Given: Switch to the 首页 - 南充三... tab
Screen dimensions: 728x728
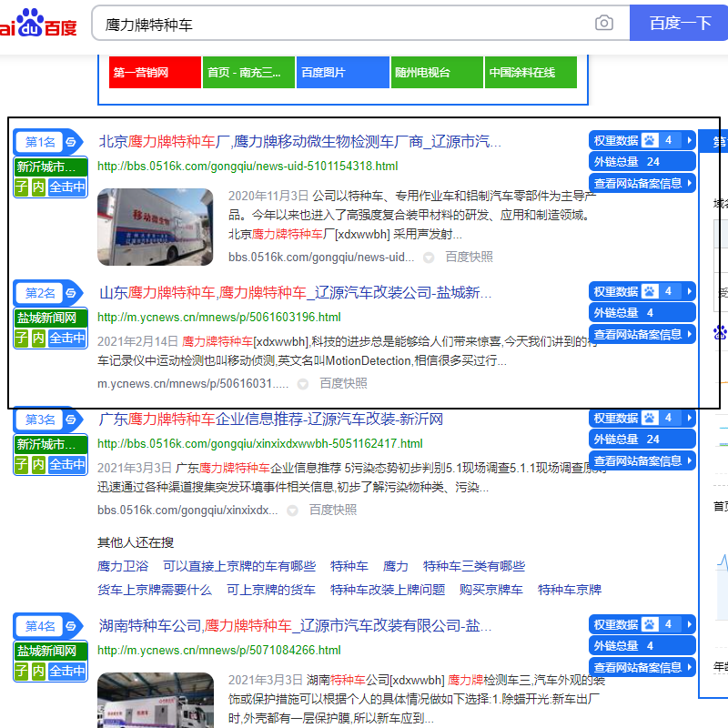Looking at the screenshot, I should 248,73.
